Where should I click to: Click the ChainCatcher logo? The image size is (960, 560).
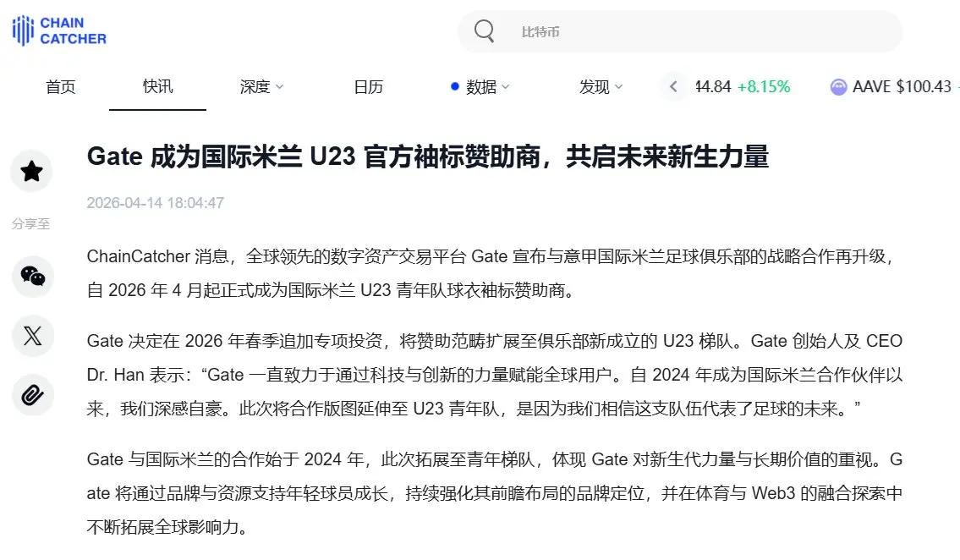(59, 30)
